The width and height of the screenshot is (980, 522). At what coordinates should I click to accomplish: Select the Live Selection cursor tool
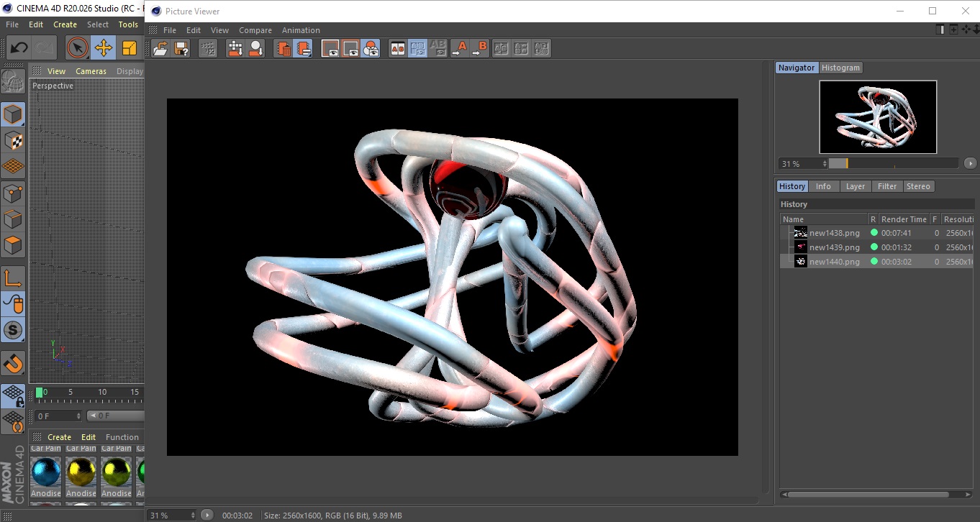tap(77, 48)
